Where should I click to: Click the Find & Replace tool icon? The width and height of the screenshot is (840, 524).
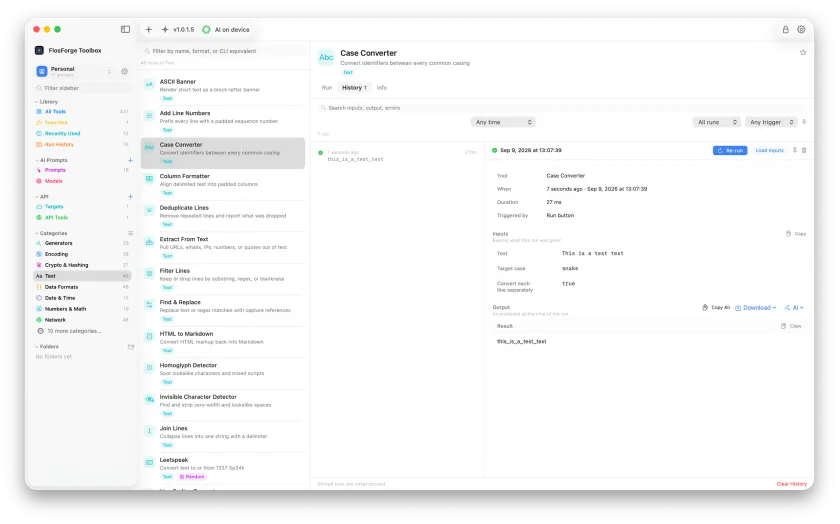149,305
